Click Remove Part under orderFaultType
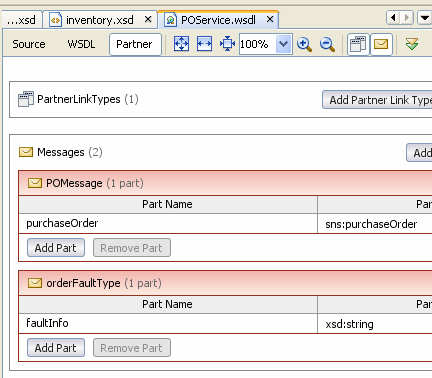432x378 pixels. pos(132,348)
